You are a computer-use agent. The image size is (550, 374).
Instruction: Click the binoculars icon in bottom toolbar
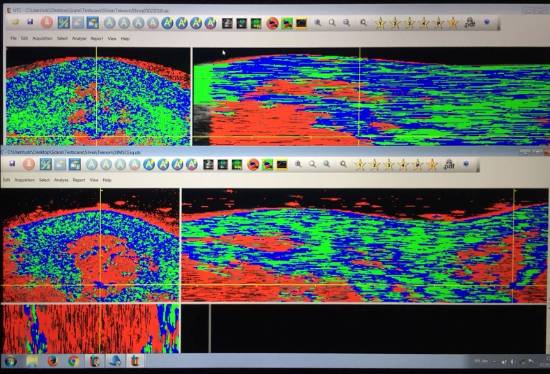[x=449, y=164]
